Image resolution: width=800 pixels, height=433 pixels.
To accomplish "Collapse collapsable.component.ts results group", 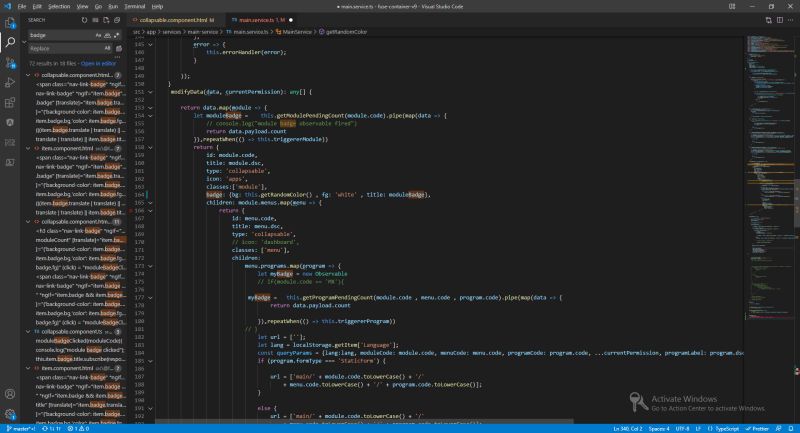I will click(x=28, y=332).
